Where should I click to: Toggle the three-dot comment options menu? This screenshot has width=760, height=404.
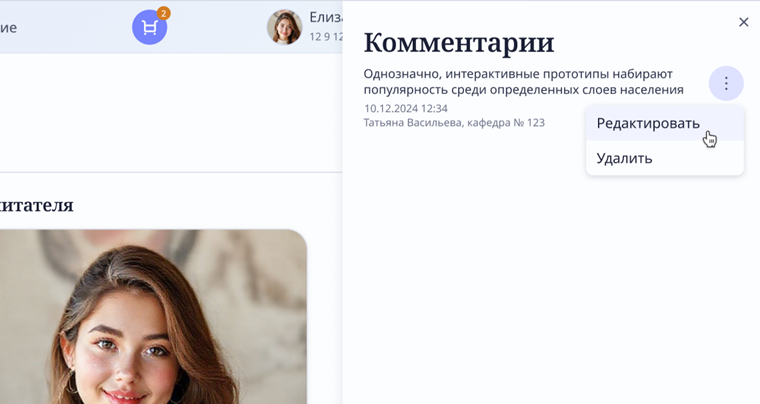[x=726, y=83]
